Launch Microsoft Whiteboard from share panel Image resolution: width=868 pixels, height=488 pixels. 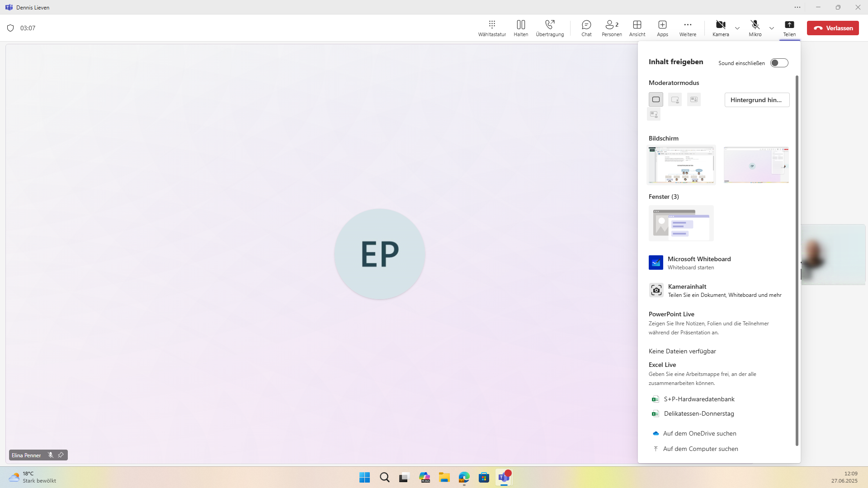pyautogui.click(x=698, y=263)
